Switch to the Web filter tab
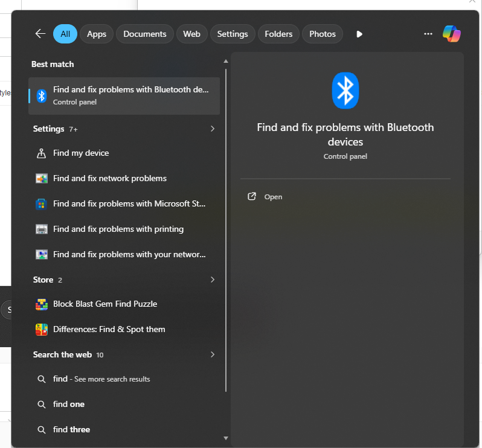This screenshot has height=448, width=482. (x=192, y=34)
